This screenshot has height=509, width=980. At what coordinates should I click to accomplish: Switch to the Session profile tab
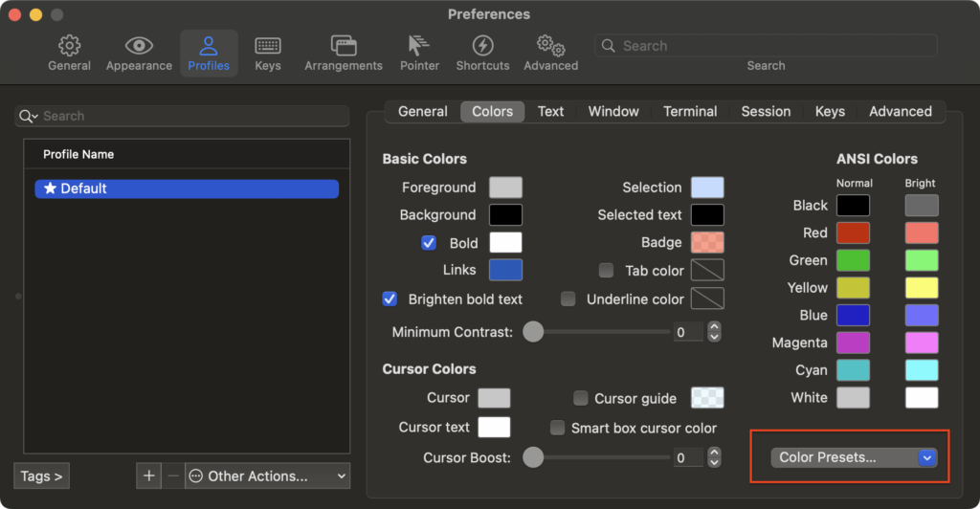click(x=766, y=111)
